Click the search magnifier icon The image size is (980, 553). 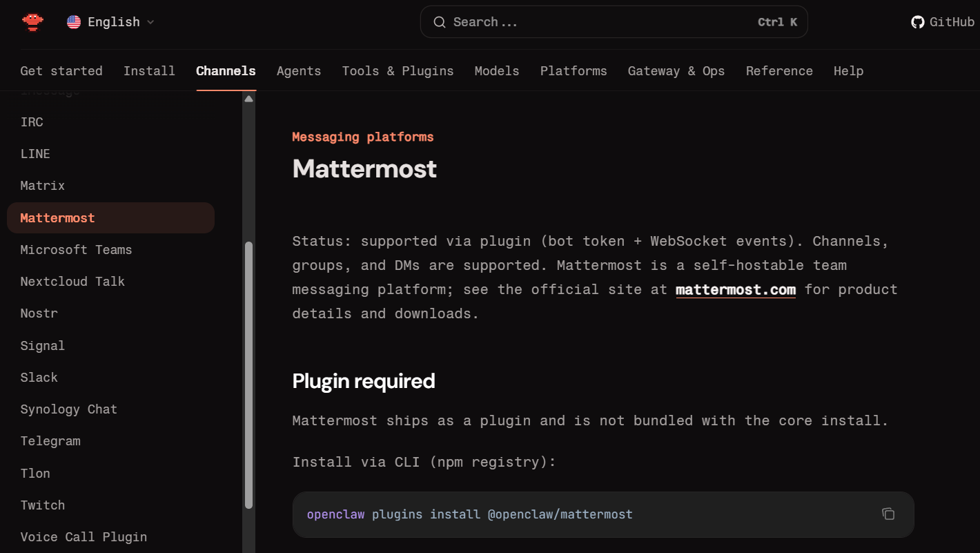(439, 22)
